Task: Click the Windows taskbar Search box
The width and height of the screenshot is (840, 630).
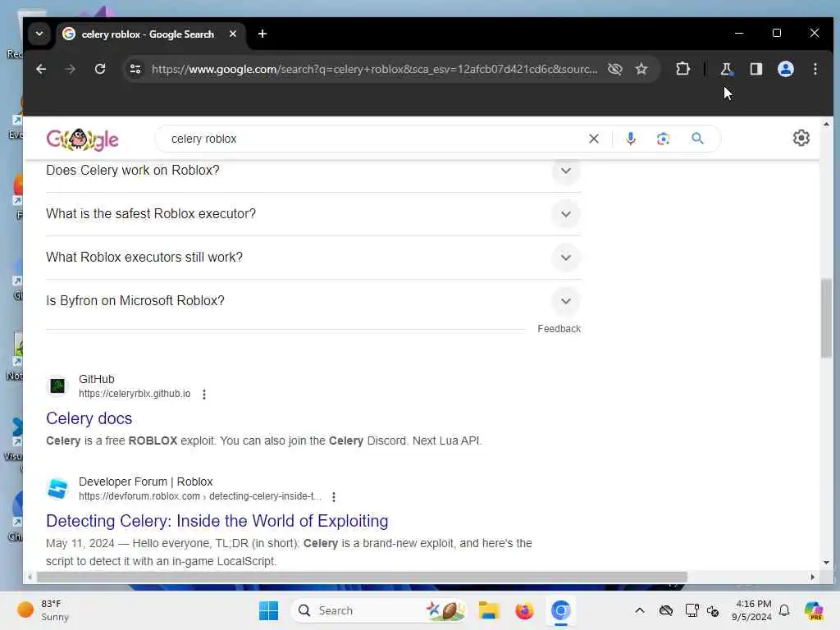Action: pyautogui.click(x=378, y=610)
